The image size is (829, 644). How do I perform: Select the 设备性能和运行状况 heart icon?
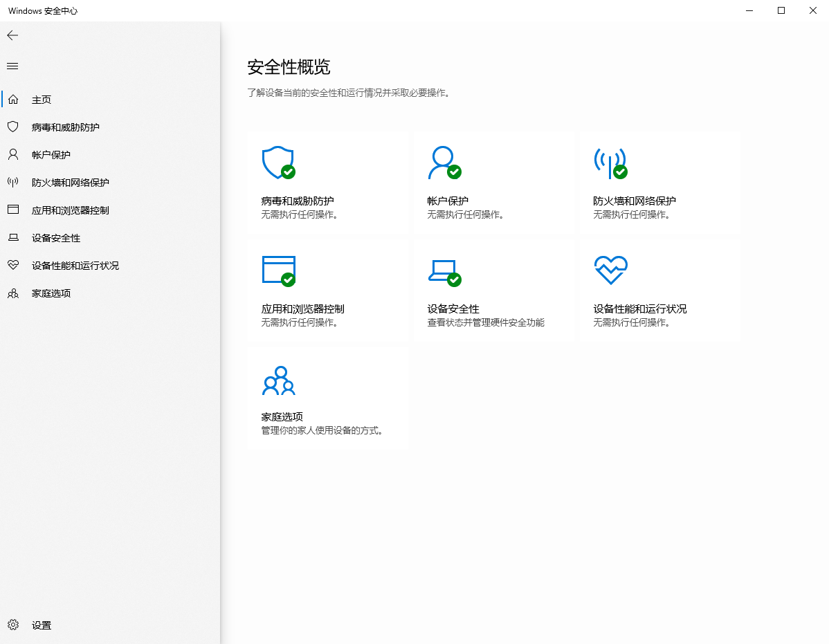pyautogui.click(x=610, y=270)
